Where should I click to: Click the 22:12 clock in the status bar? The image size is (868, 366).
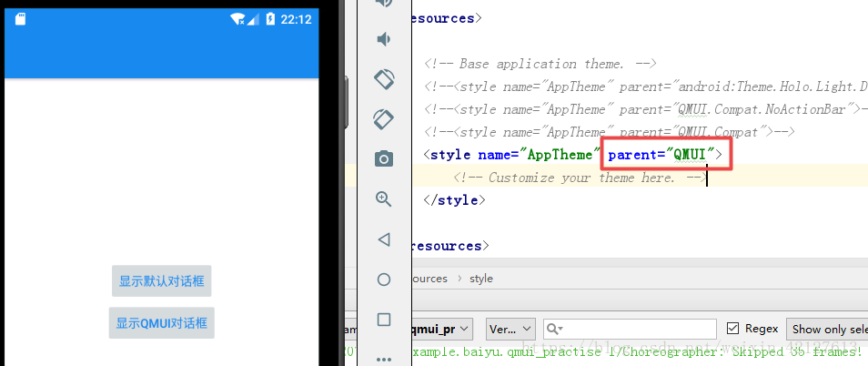click(296, 19)
